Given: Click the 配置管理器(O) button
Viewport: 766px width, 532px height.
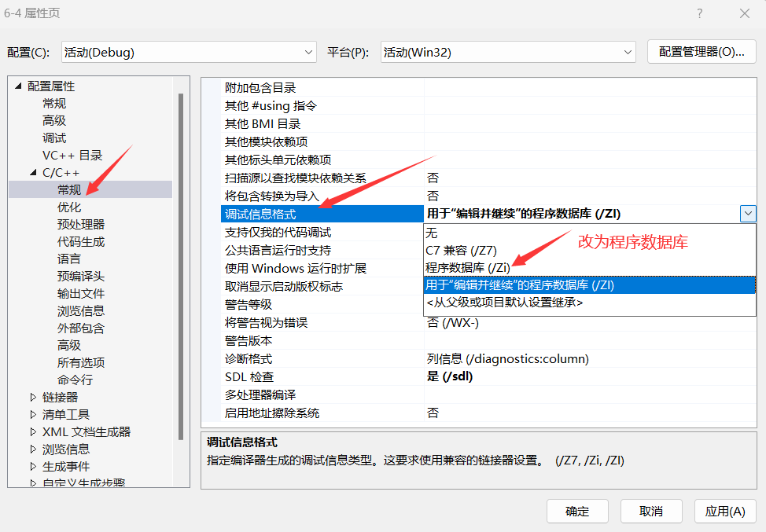Looking at the screenshot, I should (x=701, y=52).
